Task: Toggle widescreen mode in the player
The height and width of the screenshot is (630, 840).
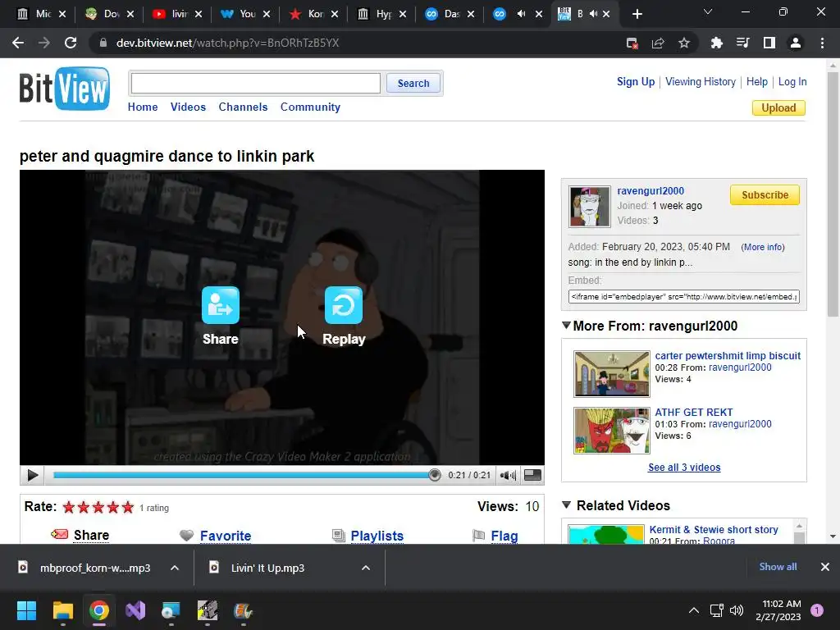Action: coord(532,475)
